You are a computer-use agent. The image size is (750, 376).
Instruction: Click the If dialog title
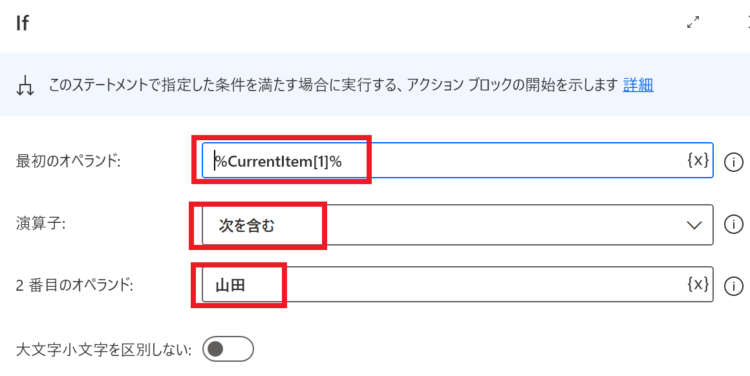pos(22,23)
